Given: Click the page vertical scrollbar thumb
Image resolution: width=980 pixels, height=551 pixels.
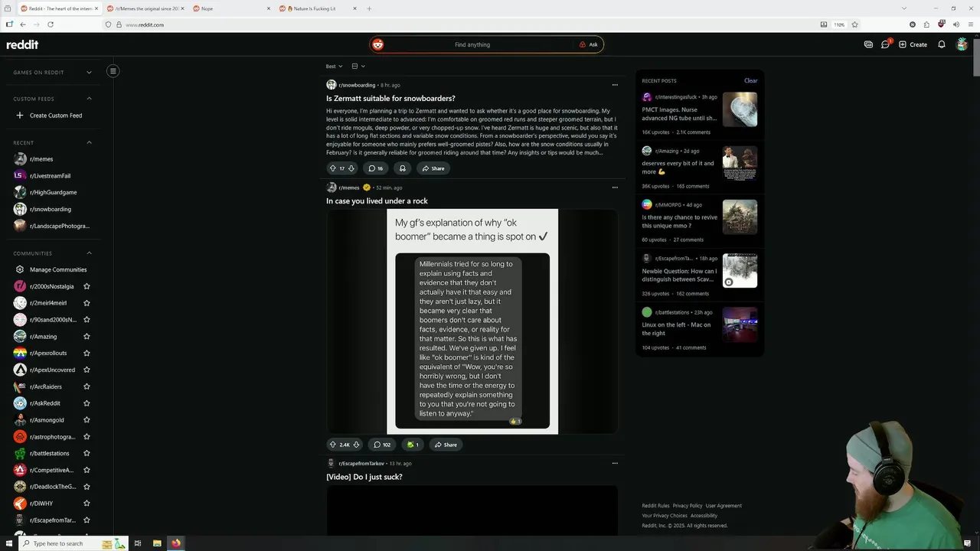Looking at the screenshot, I should tap(976, 57).
